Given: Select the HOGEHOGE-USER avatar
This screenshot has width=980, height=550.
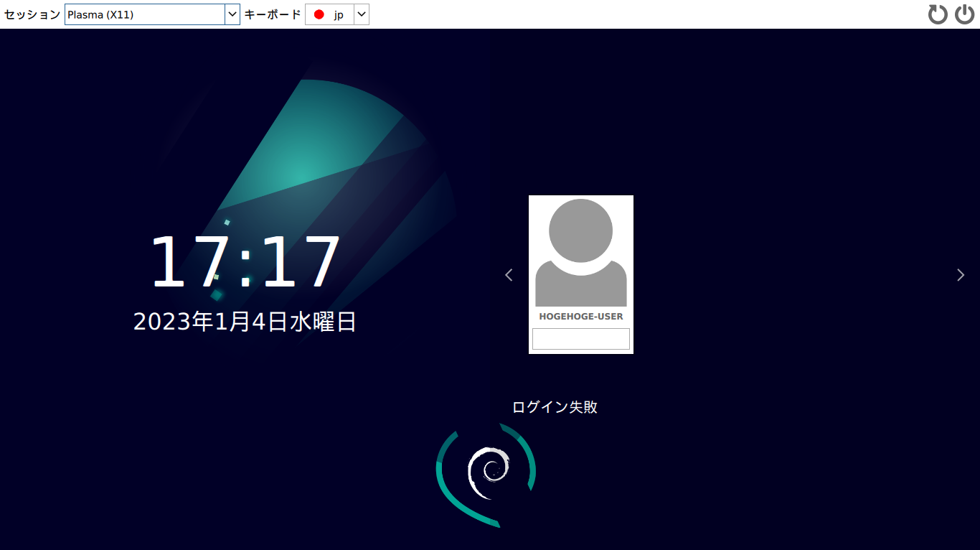Looking at the screenshot, I should point(581,253).
